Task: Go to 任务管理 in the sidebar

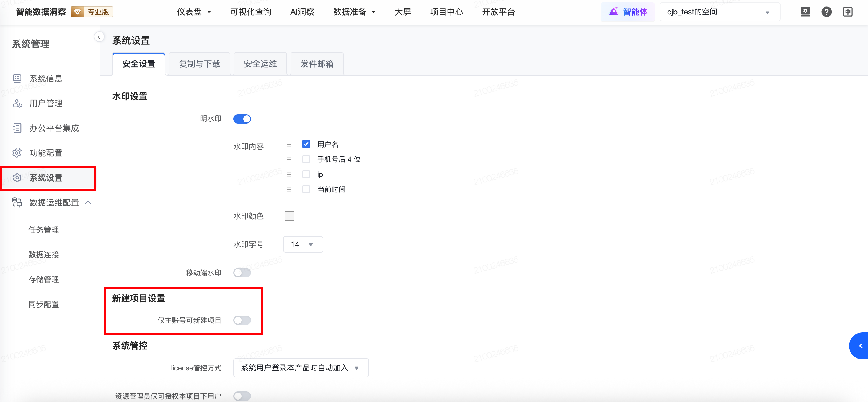Action: pyautogui.click(x=44, y=230)
